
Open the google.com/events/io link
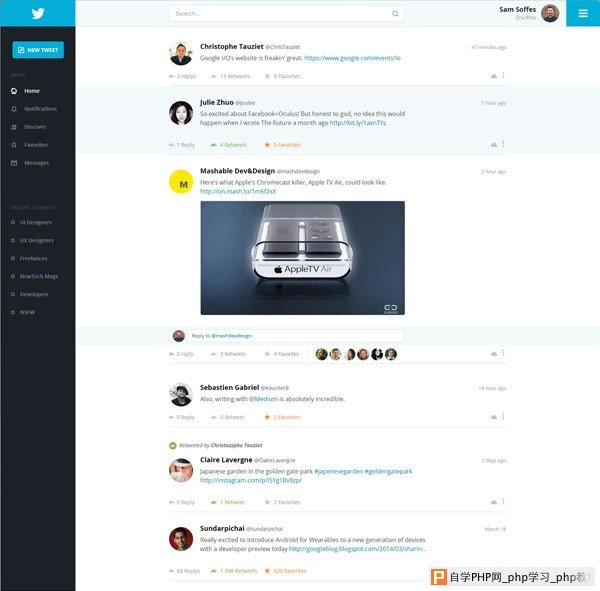tap(352, 58)
